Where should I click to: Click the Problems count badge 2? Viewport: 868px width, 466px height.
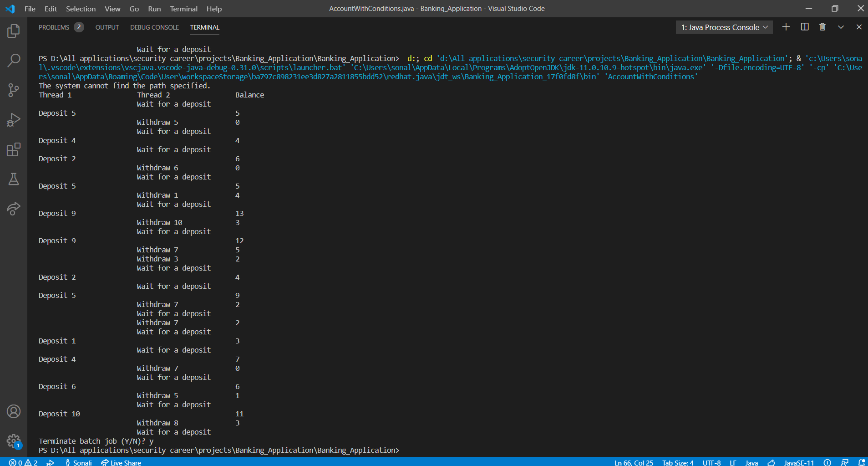79,27
